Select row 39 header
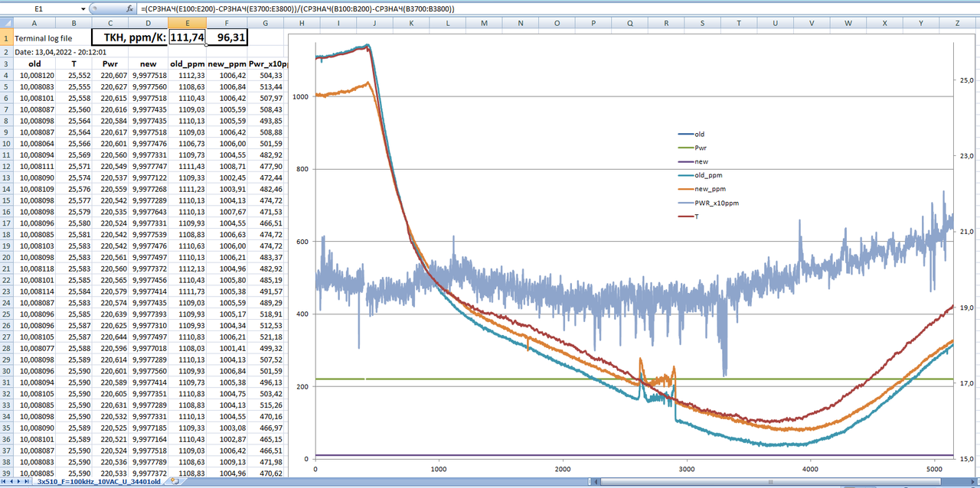980x488 pixels. 6,473
